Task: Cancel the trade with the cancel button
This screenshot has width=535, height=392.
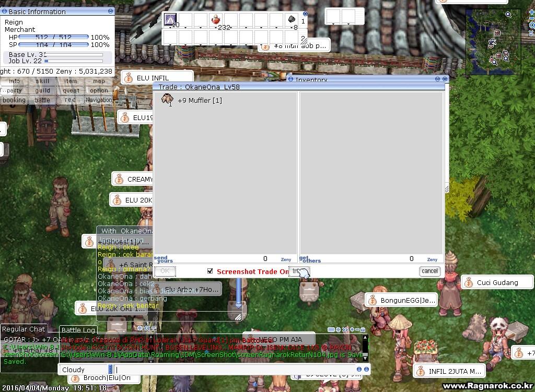Action: tap(429, 271)
